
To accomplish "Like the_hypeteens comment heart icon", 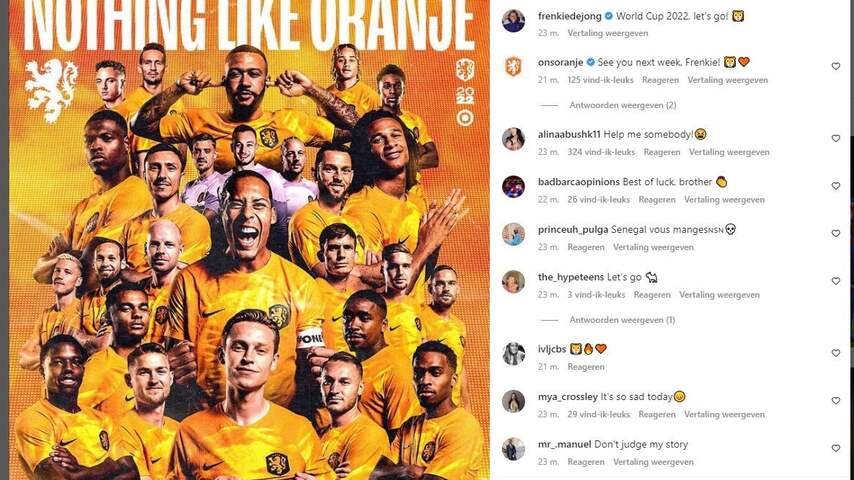I will click(835, 281).
